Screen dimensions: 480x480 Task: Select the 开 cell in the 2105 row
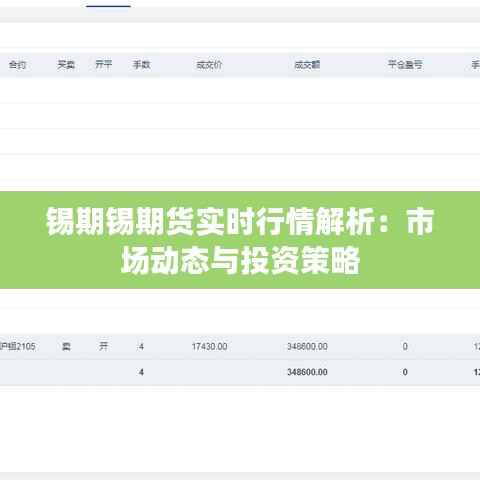(x=104, y=346)
